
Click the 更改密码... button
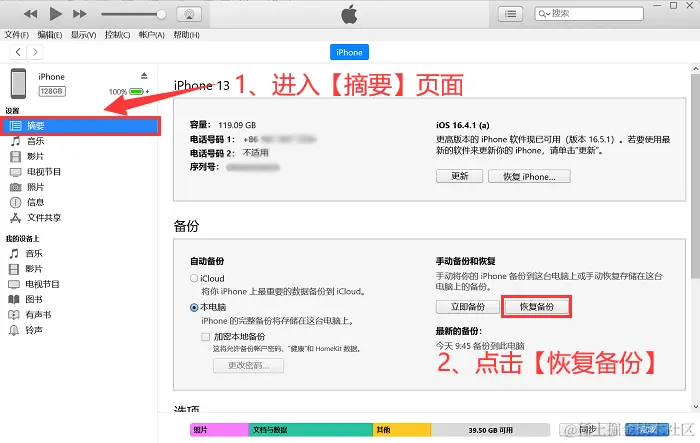click(248, 365)
